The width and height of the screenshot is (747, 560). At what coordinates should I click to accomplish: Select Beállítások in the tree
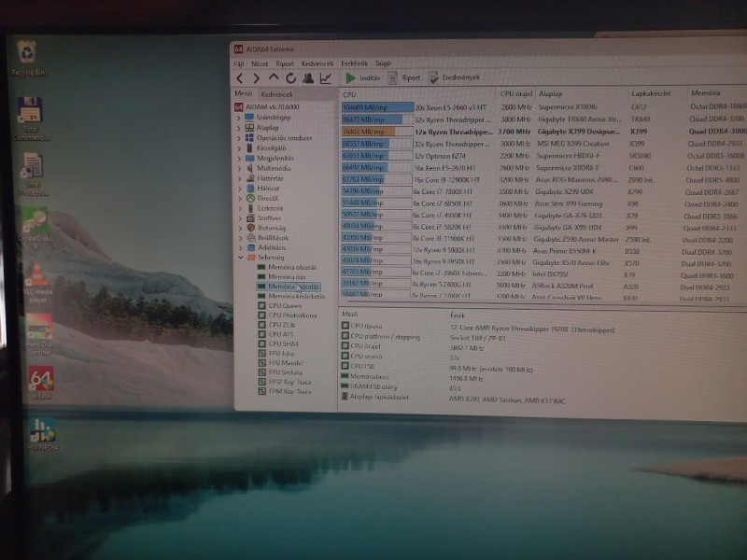(x=268, y=238)
